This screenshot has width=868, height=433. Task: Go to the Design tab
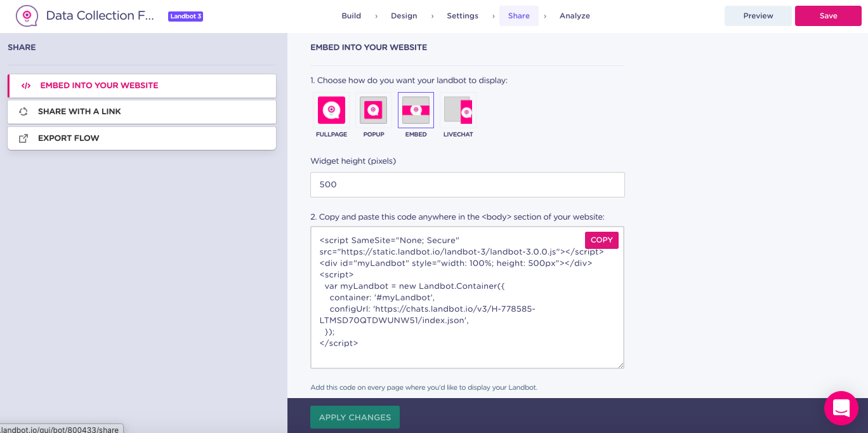tap(404, 16)
